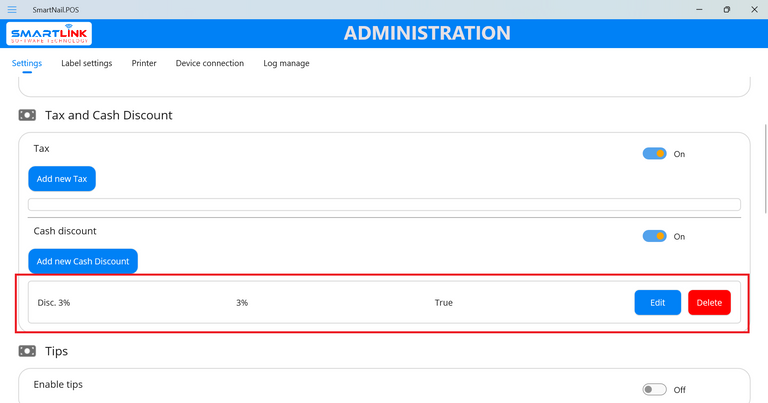Turn off the Tax toggle
The image size is (768, 403).
[x=654, y=154]
